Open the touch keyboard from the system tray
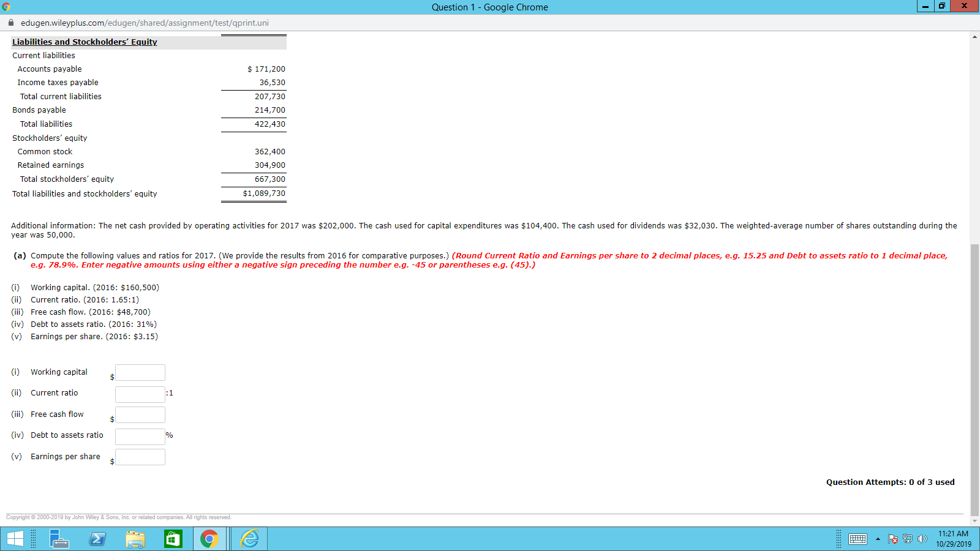Screen dimensions: 980x551 (x=858, y=539)
